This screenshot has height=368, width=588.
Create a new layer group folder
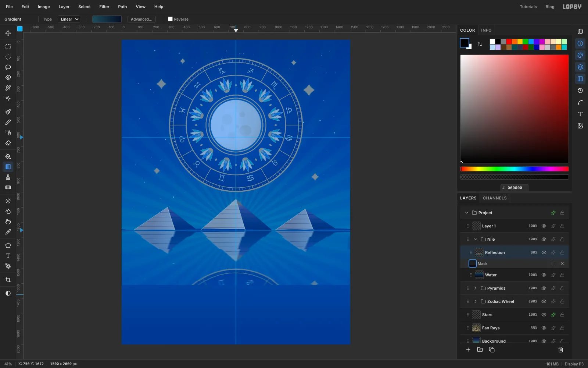pyautogui.click(x=480, y=350)
